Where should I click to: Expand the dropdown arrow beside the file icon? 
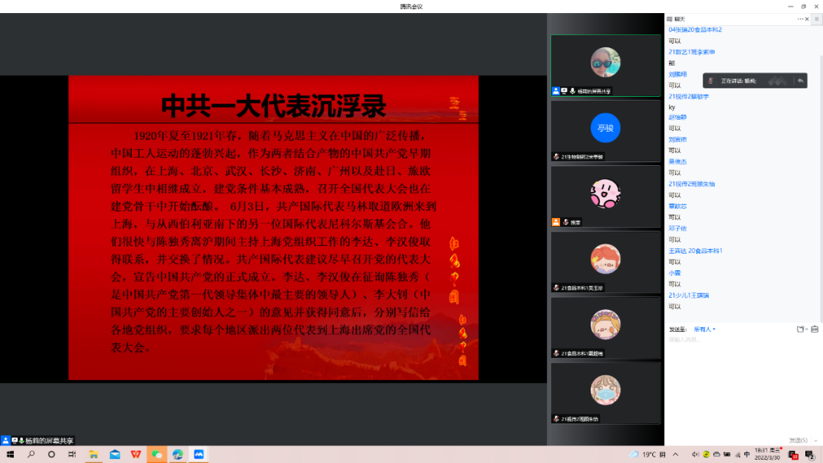pos(805,329)
